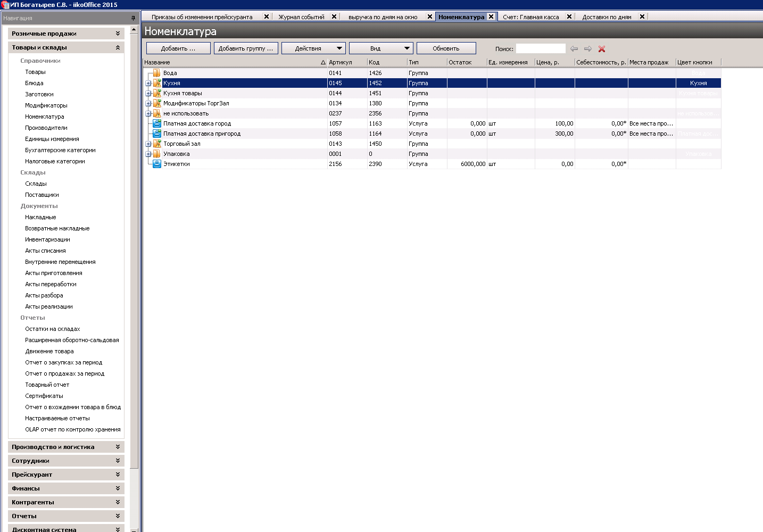Switch to the Счет: Главная касса tab
This screenshot has height=532, width=763.
point(530,17)
